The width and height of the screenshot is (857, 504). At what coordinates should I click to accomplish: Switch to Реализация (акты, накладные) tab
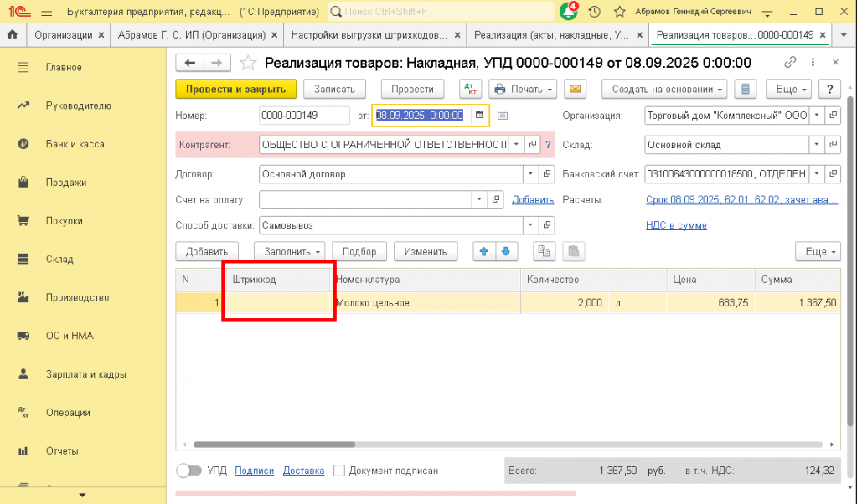551,35
